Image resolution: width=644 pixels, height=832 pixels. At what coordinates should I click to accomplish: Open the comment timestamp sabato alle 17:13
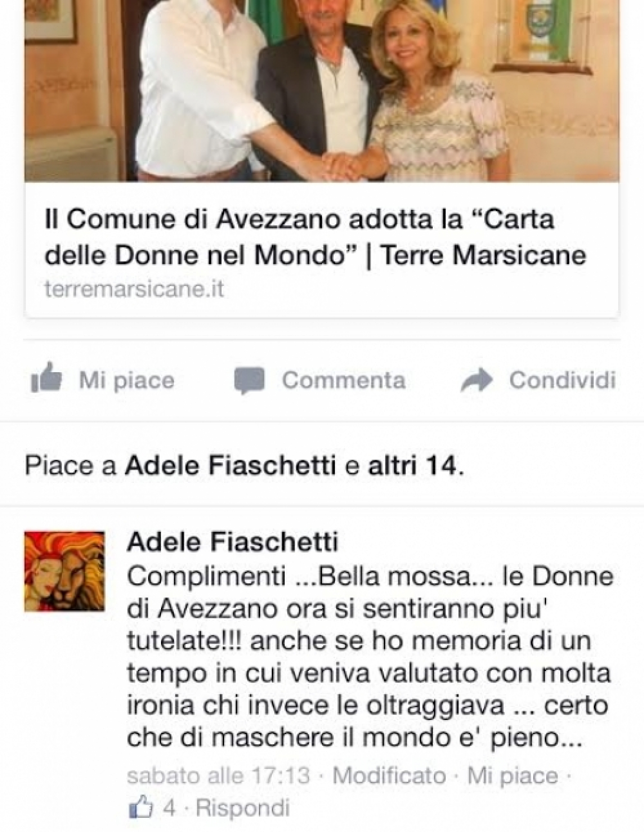(219, 775)
